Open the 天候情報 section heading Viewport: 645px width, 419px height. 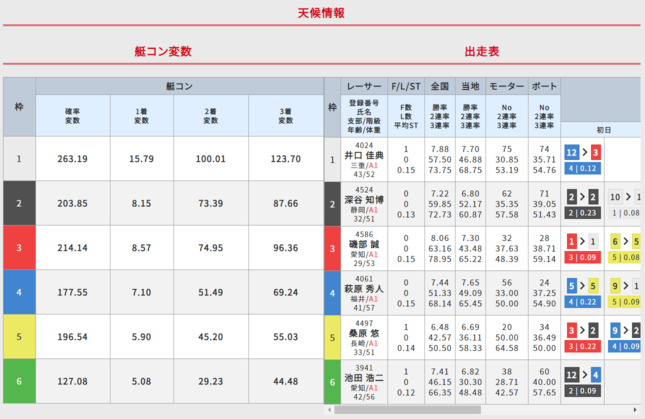[x=322, y=13]
